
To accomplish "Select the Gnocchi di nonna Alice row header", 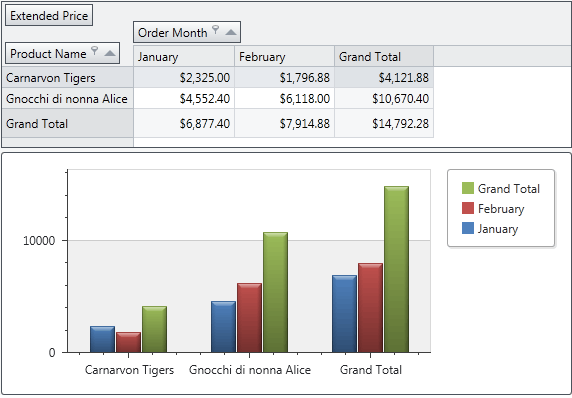I will point(68,98).
